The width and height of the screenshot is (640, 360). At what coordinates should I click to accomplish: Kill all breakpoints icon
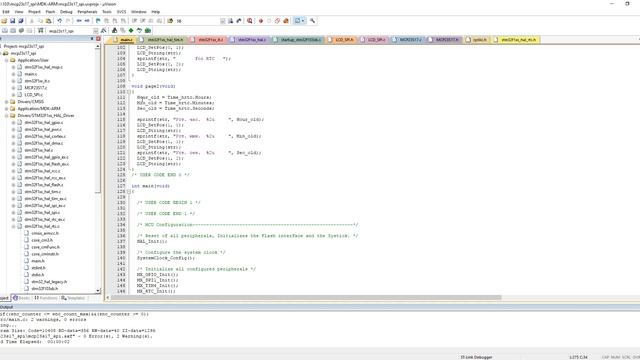(286, 21)
